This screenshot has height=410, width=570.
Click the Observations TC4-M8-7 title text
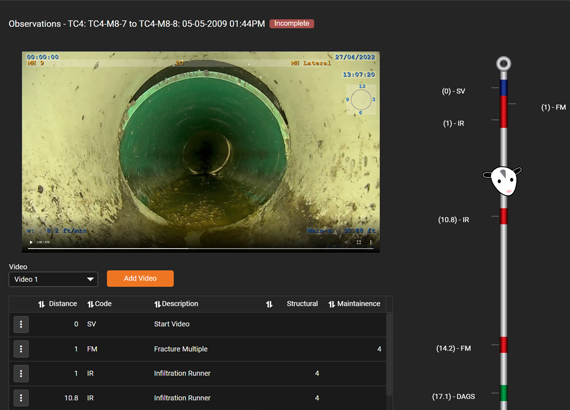coord(137,24)
